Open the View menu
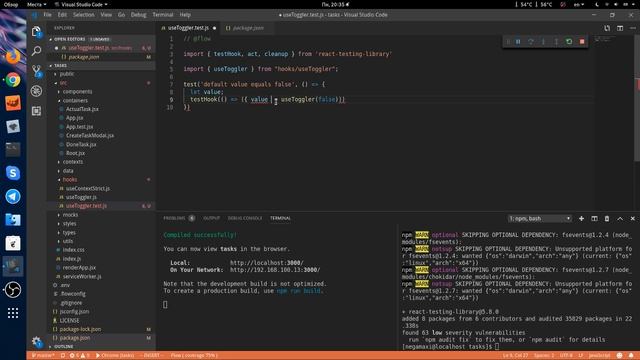Screen dimensions: 640x360 pos(106,15)
